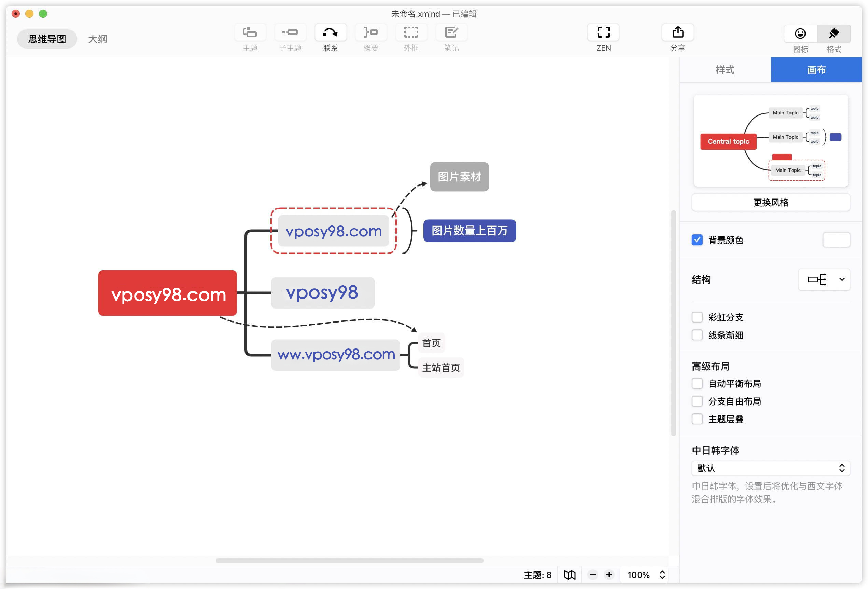Open the CJK font (默认) dropdown
This screenshot has height=589, width=868.
[771, 468]
